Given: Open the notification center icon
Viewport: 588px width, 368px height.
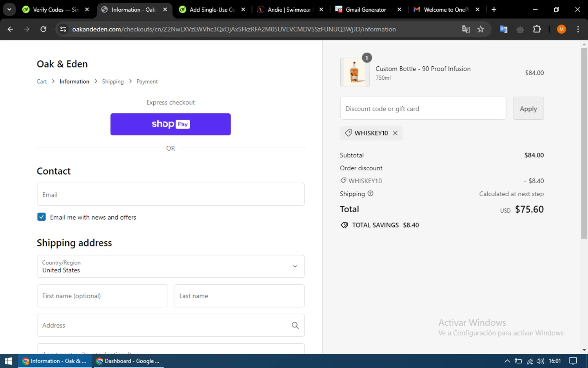Looking at the screenshot, I should click(x=573, y=361).
